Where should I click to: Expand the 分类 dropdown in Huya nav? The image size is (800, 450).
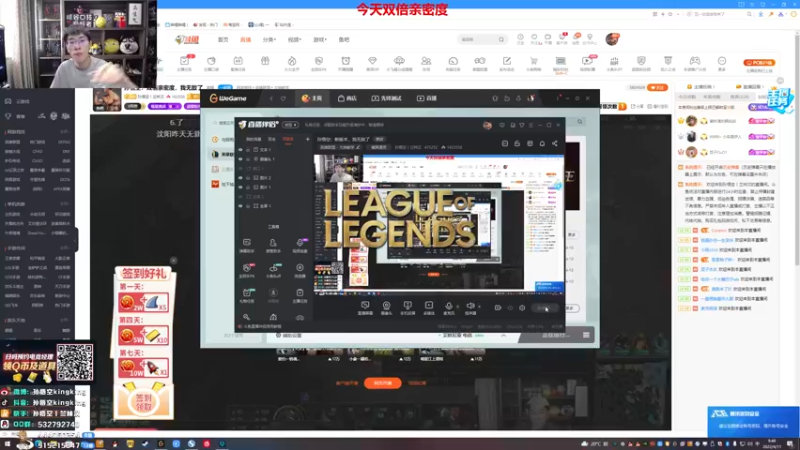[269, 39]
